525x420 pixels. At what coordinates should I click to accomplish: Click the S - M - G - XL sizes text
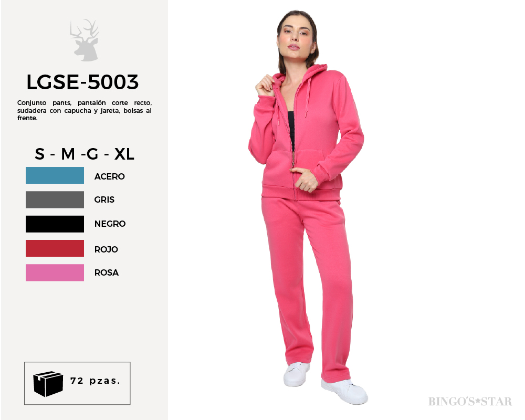point(85,154)
